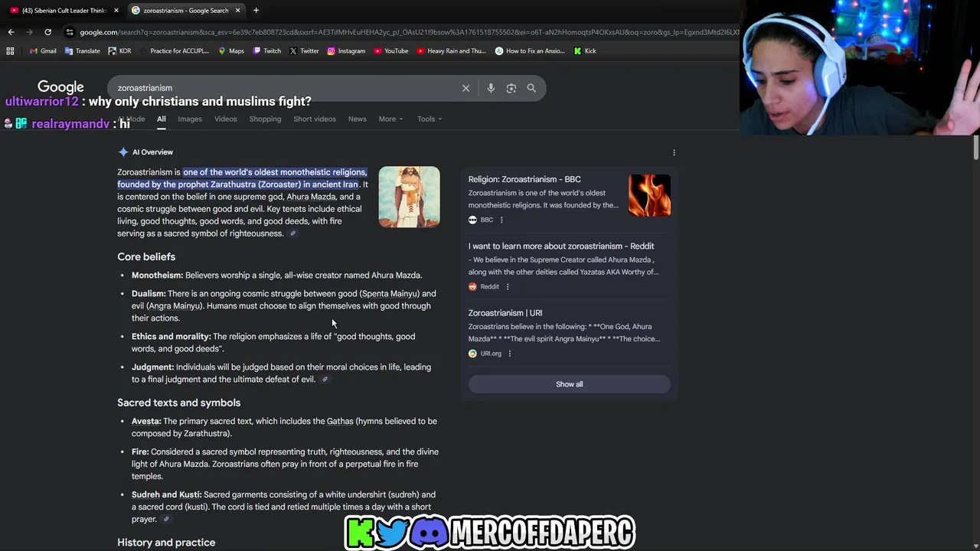Select the All results tab
This screenshot has width=980, height=551.
162,119
